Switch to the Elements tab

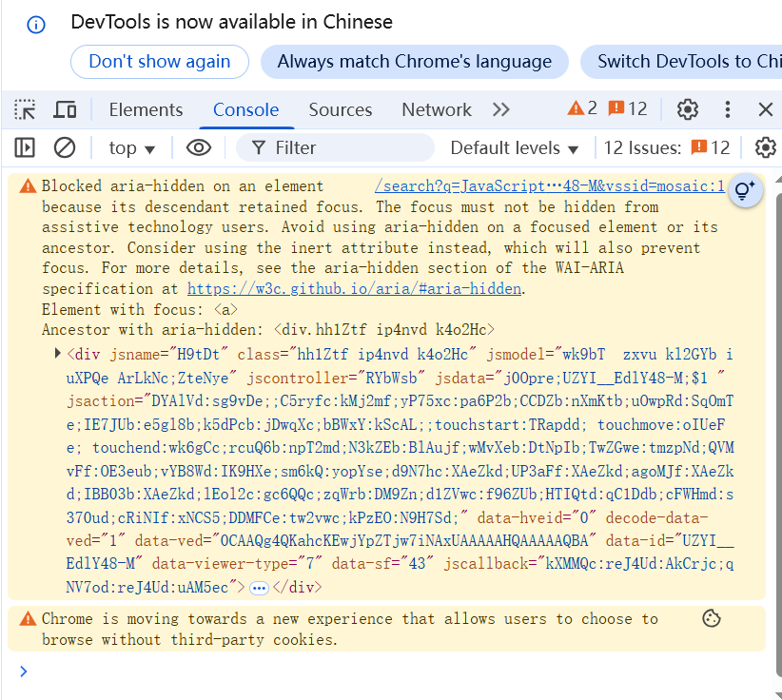[x=146, y=109]
